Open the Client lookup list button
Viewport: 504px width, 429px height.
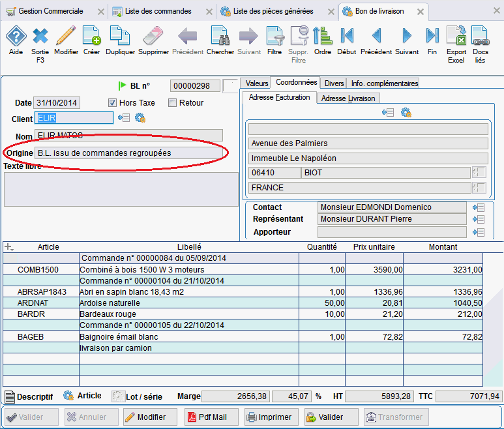tap(124, 118)
